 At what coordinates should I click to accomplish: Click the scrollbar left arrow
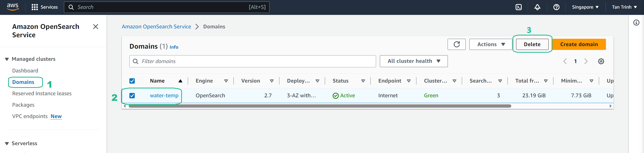click(125, 106)
